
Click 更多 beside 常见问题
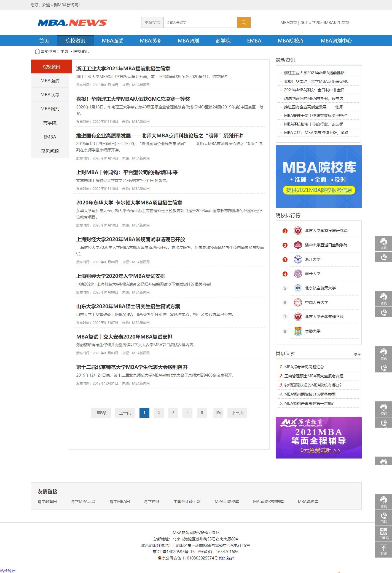click(x=357, y=354)
